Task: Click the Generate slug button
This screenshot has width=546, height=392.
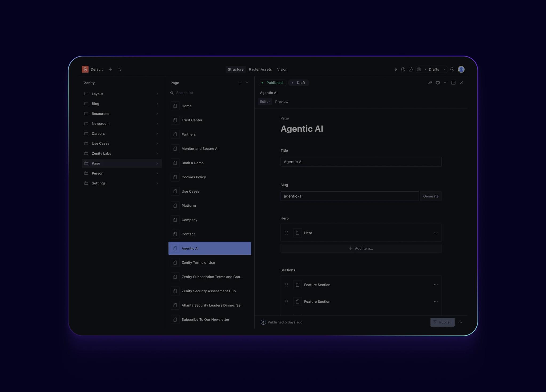Action: click(431, 196)
